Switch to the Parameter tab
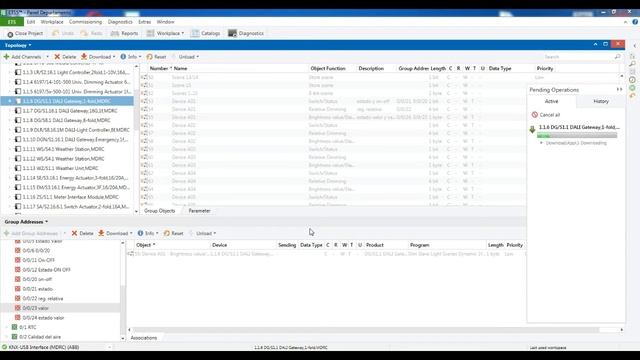The image size is (640, 360). pos(199,211)
